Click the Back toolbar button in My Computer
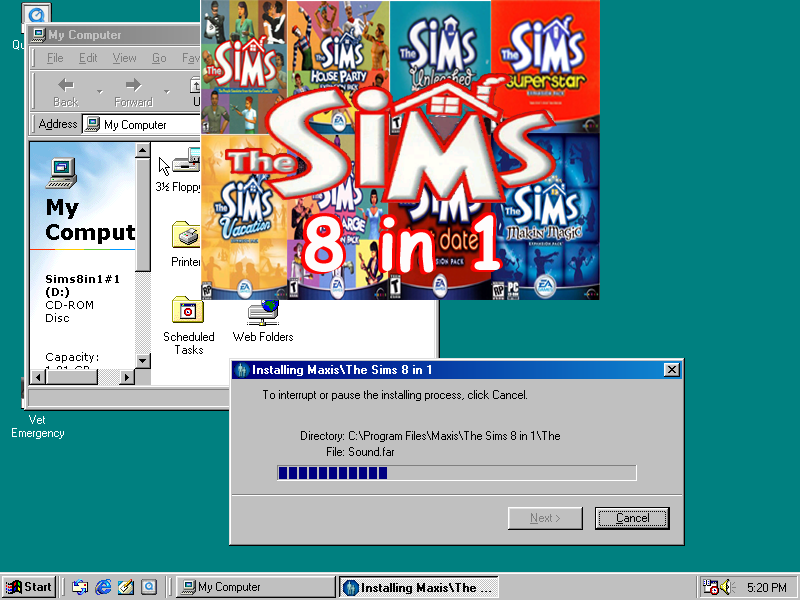This screenshot has height=600, width=800. pos(66,92)
